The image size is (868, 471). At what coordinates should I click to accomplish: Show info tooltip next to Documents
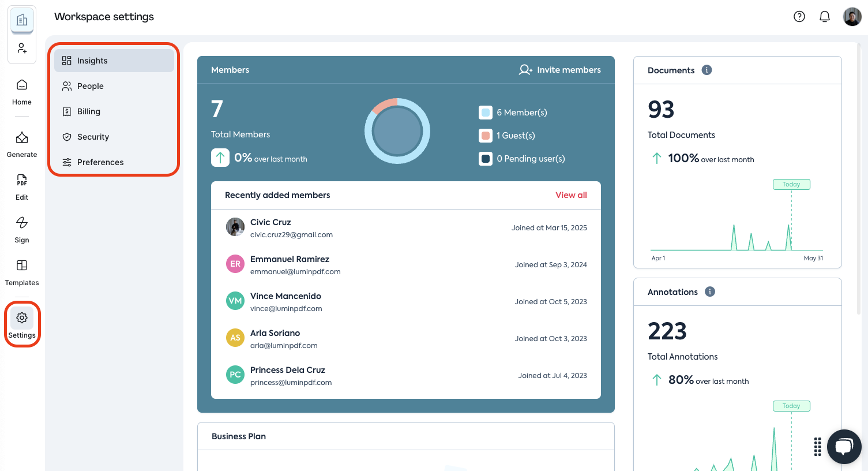pyautogui.click(x=707, y=70)
